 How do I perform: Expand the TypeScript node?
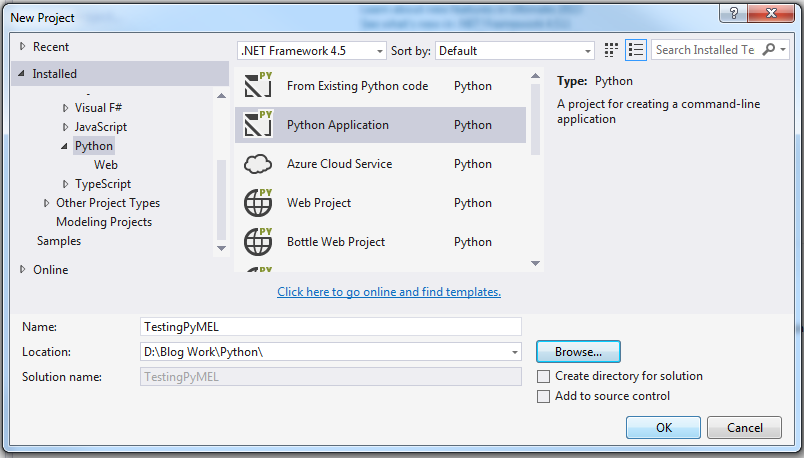click(65, 184)
